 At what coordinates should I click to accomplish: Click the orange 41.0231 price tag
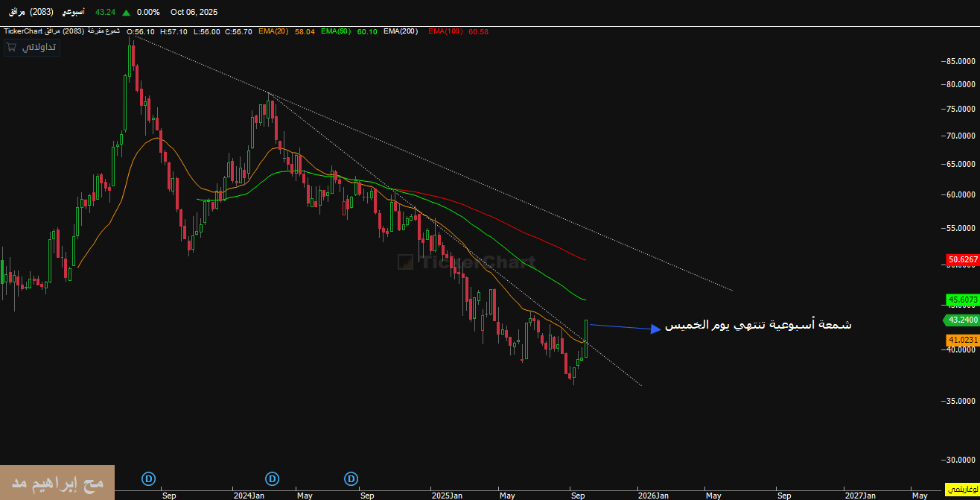point(962,340)
